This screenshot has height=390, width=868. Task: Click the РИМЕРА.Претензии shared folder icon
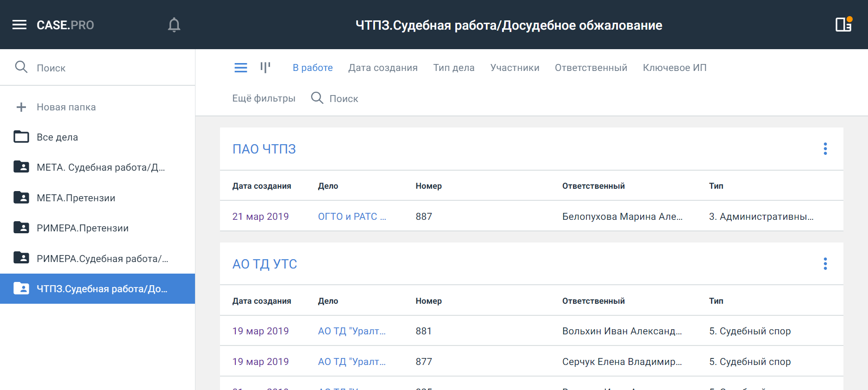click(x=21, y=228)
